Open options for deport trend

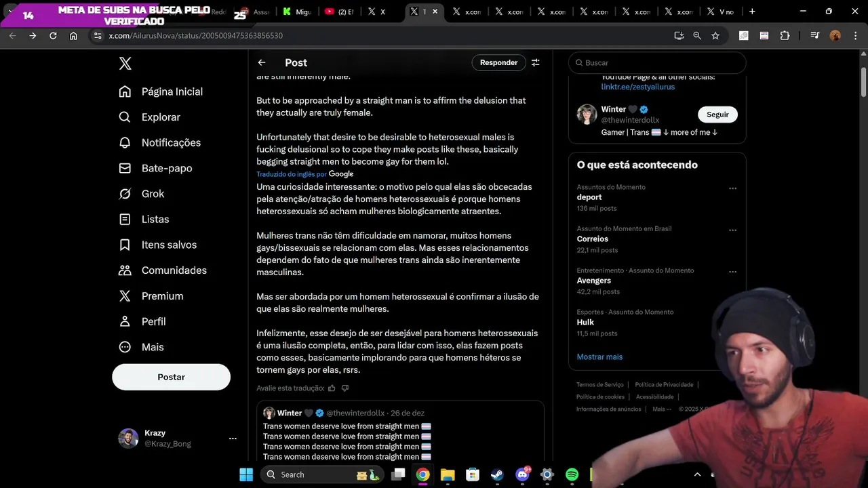[732, 188]
